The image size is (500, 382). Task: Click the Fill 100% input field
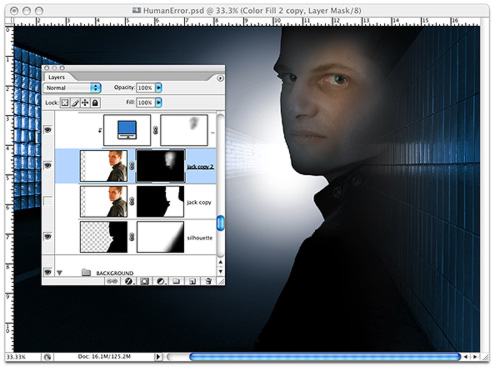[145, 103]
